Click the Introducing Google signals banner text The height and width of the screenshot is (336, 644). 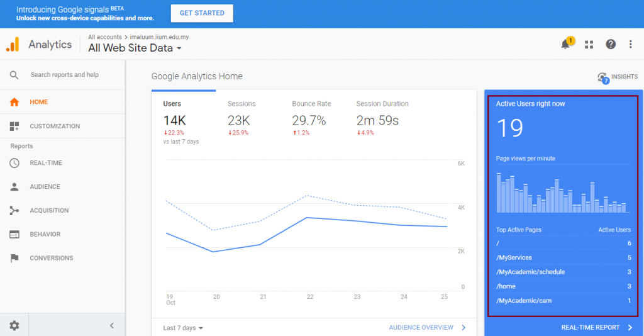click(x=70, y=9)
